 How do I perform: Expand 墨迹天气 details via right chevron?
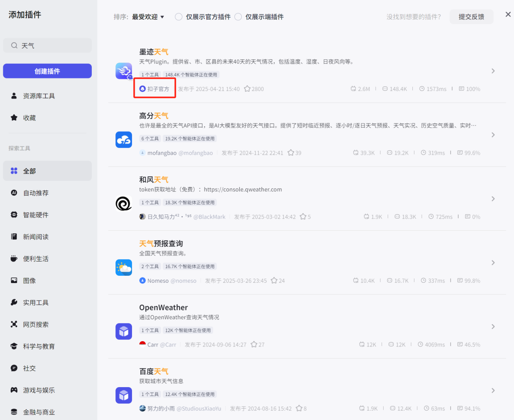[493, 71]
